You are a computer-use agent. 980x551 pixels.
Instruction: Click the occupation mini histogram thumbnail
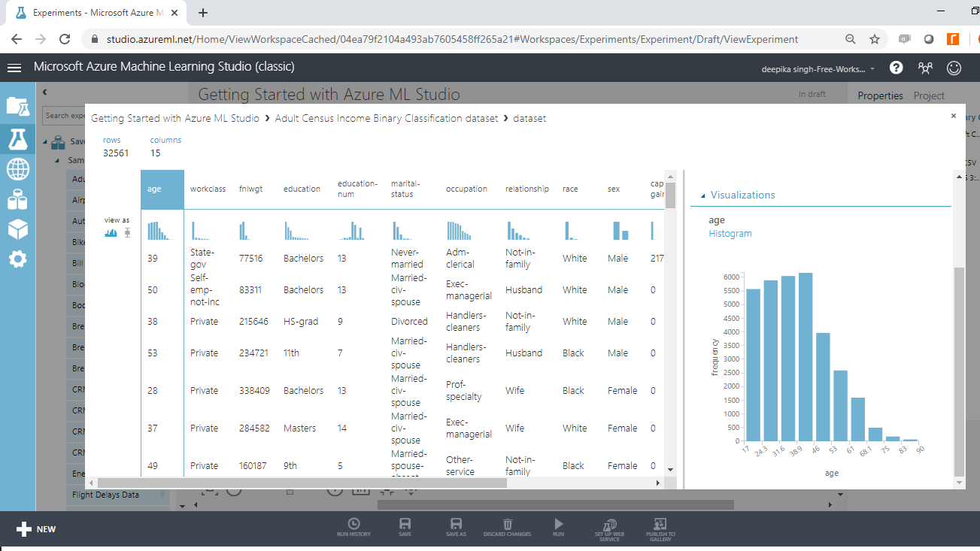point(460,230)
